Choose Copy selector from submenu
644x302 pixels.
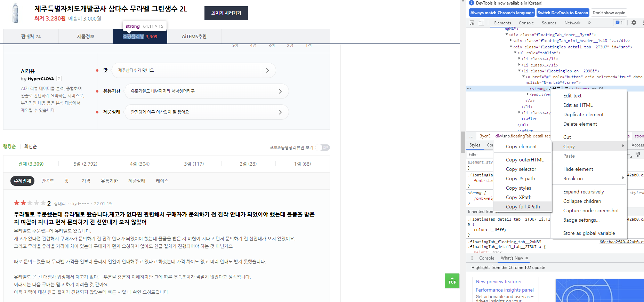click(523, 169)
